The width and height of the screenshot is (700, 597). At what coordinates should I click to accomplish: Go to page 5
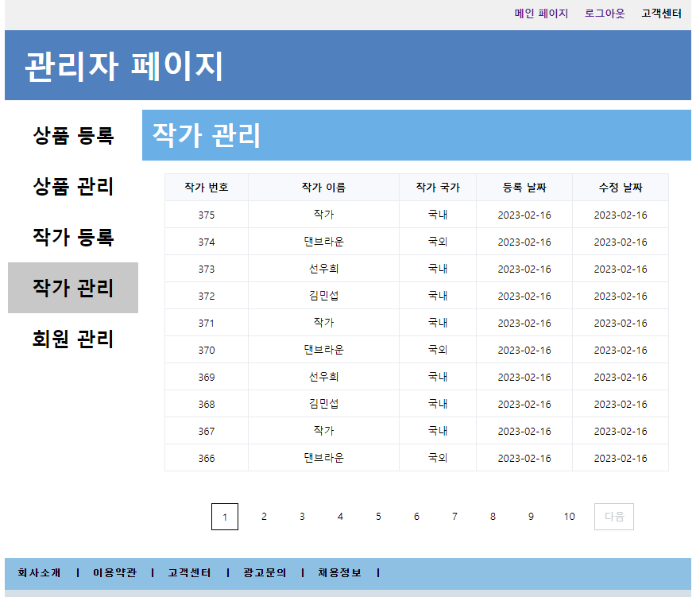(378, 517)
